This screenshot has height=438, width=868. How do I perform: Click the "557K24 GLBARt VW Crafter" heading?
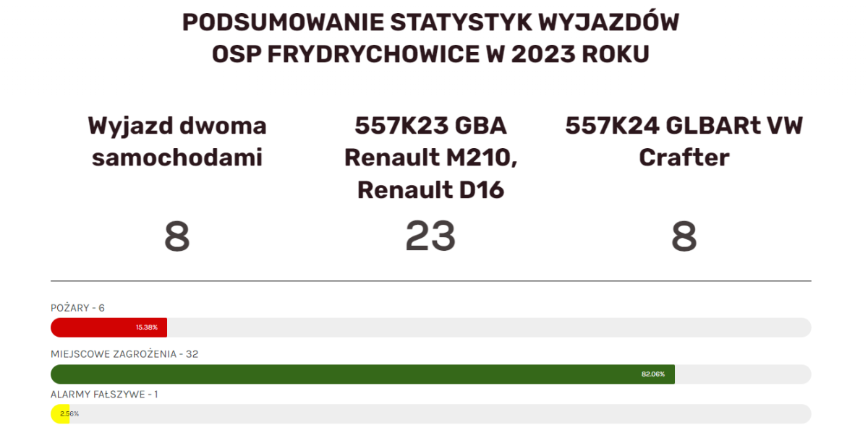[x=684, y=142]
